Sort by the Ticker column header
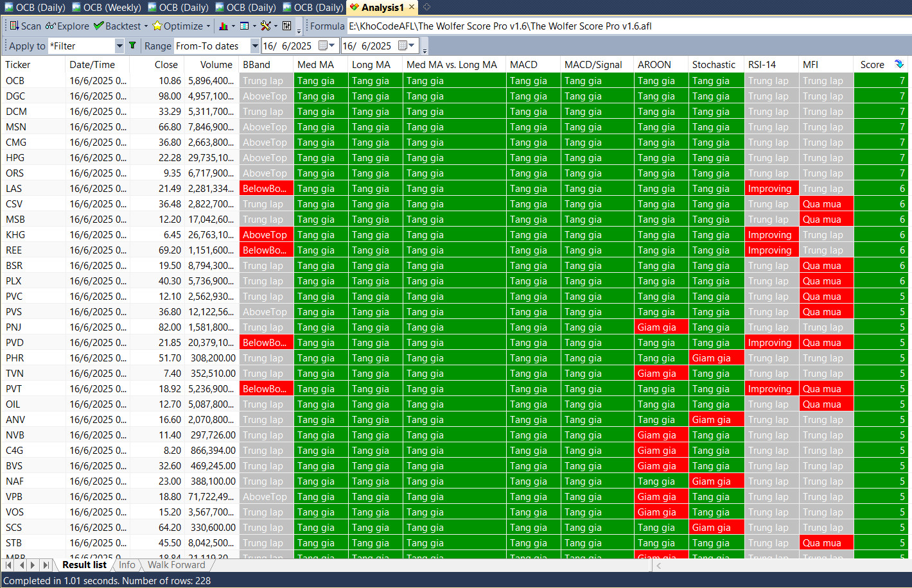912x588 pixels. [x=18, y=65]
